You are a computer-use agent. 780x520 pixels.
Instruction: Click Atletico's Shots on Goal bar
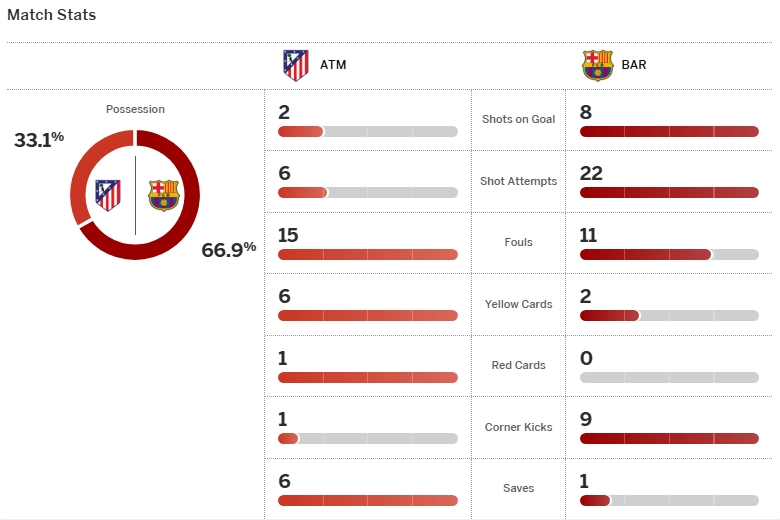[x=367, y=132]
